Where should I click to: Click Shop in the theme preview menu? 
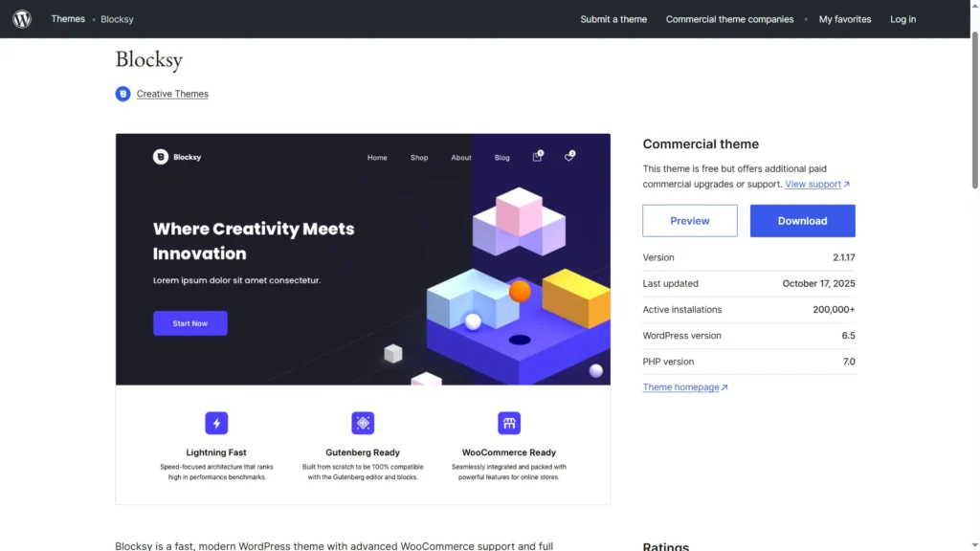point(419,158)
